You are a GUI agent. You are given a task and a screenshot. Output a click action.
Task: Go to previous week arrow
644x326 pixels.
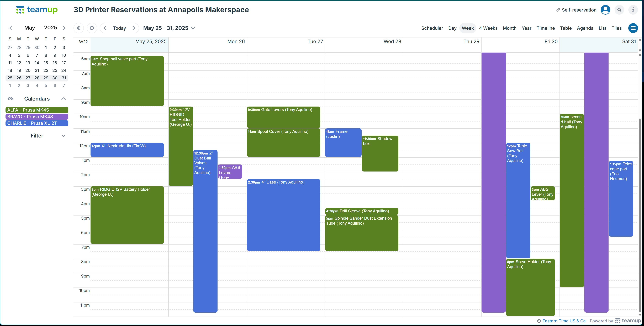click(x=105, y=28)
